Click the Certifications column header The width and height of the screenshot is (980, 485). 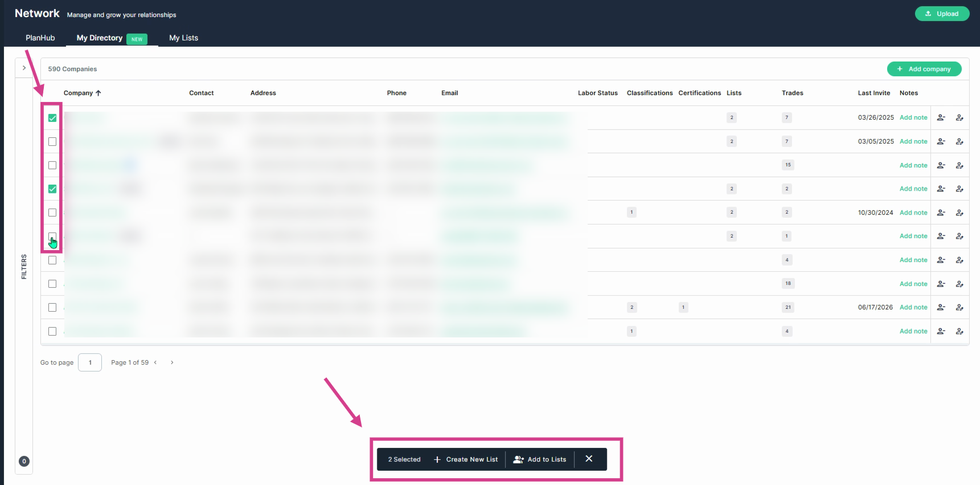pos(699,93)
